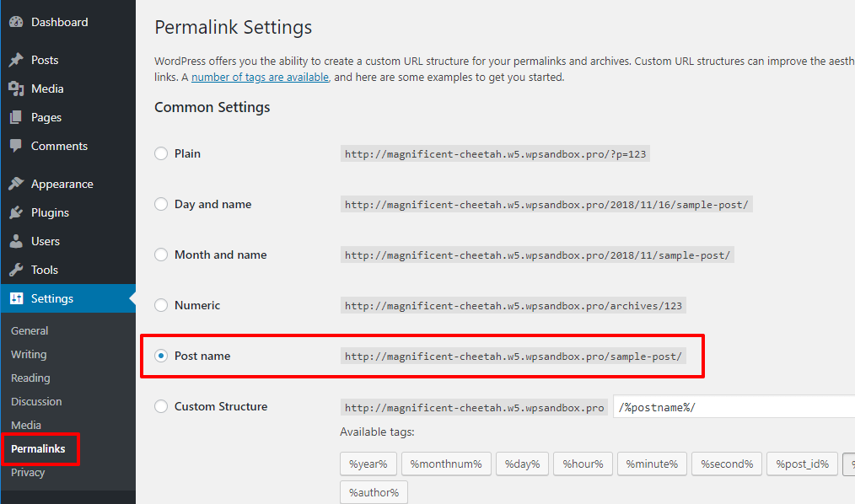Viewport: 855px width, 504px height.
Task: Choose the Day and name radio button
Action: click(x=161, y=204)
